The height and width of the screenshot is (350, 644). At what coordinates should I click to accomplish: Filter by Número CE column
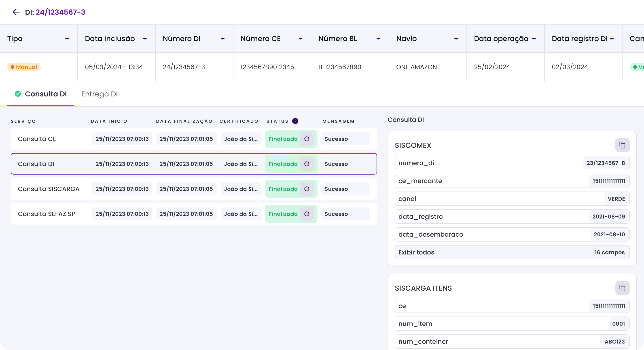click(x=300, y=38)
